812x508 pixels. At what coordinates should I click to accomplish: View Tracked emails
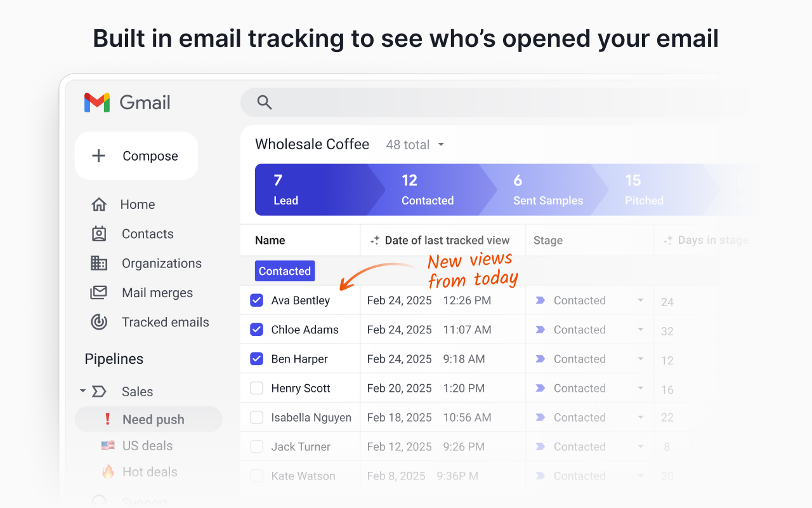click(165, 322)
